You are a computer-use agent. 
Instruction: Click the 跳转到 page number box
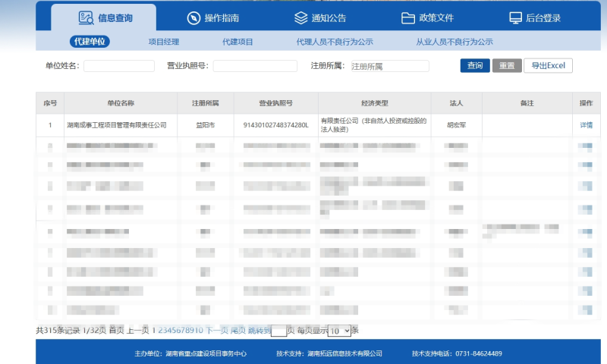pyautogui.click(x=278, y=331)
